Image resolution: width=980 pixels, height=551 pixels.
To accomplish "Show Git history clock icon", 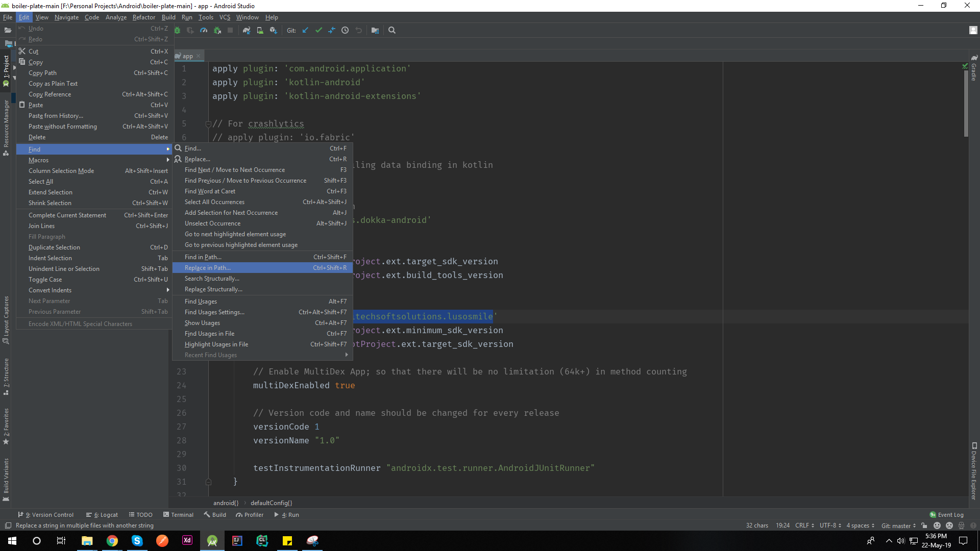I will [345, 31].
